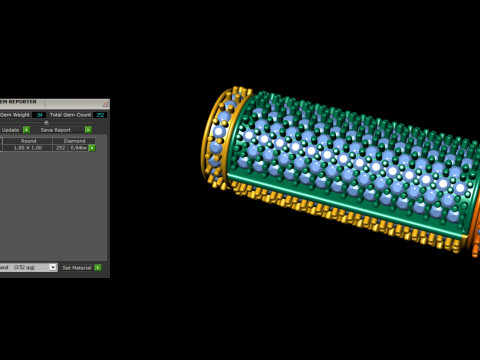Collapse the panel using the small round arrow

click(x=46, y=123)
